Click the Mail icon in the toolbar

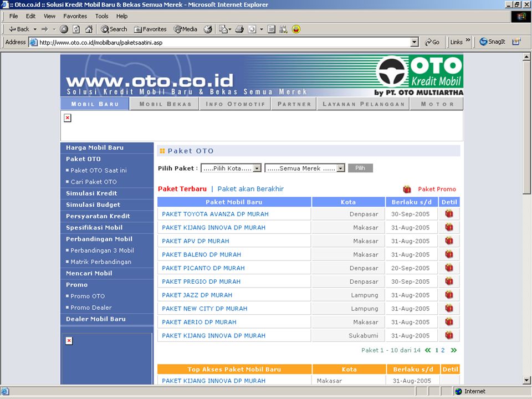pyautogui.click(x=223, y=29)
